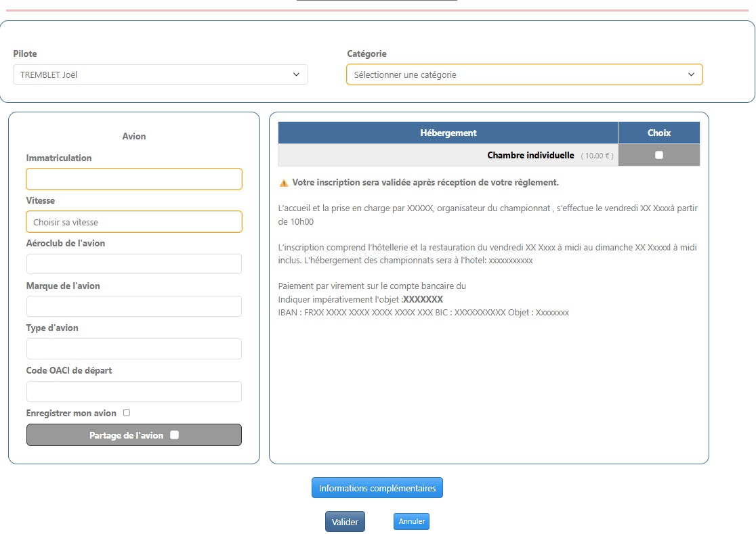Viewport: 756px width, 534px height.
Task: Click the Hébergement column header
Action: point(448,133)
